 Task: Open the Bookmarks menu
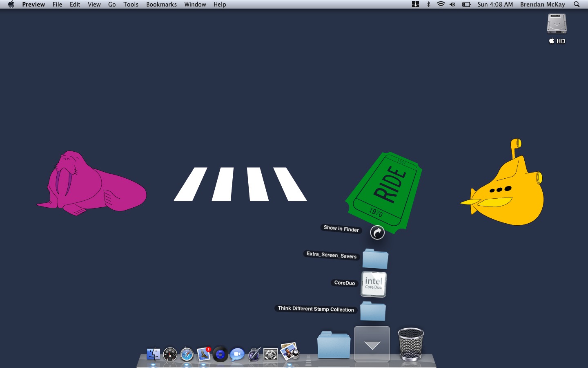pos(161,4)
